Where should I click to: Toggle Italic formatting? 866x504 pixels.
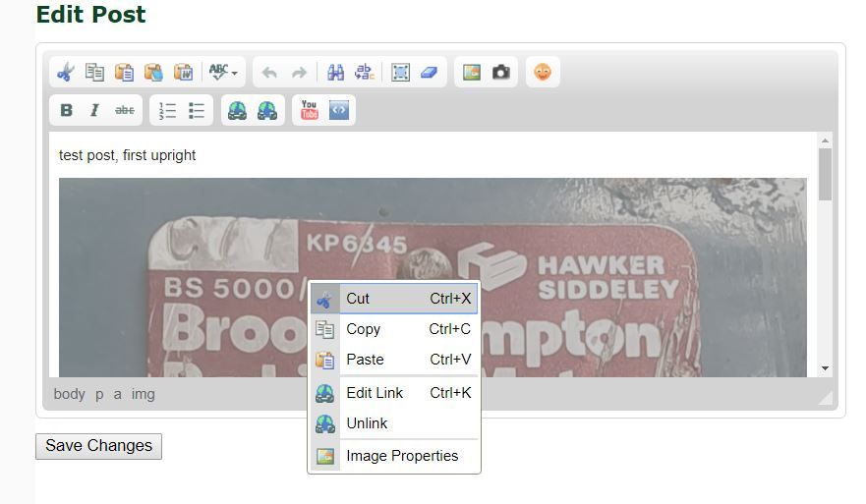(94, 110)
